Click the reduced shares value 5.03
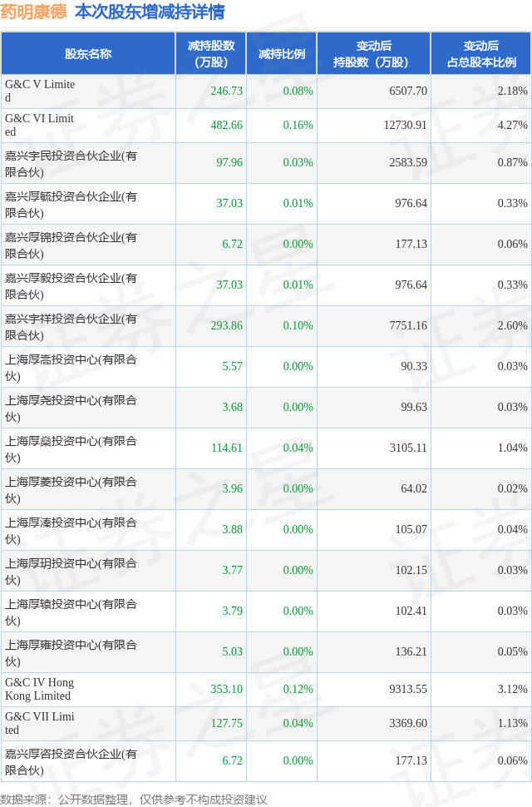 [x=232, y=651]
